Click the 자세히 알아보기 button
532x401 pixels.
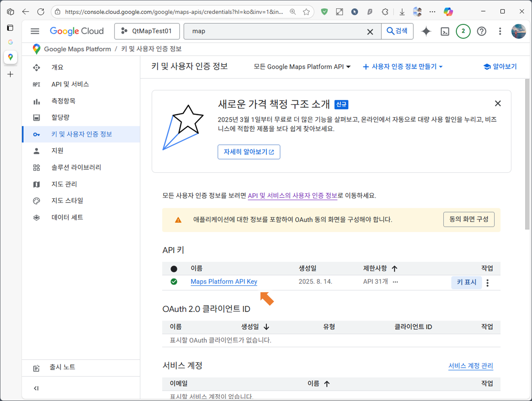(249, 152)
